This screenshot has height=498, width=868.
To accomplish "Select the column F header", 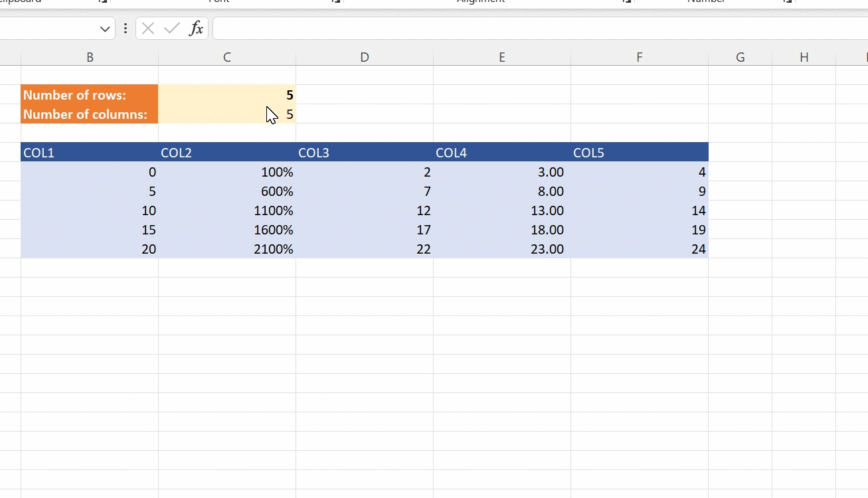I will coord(640,57).
